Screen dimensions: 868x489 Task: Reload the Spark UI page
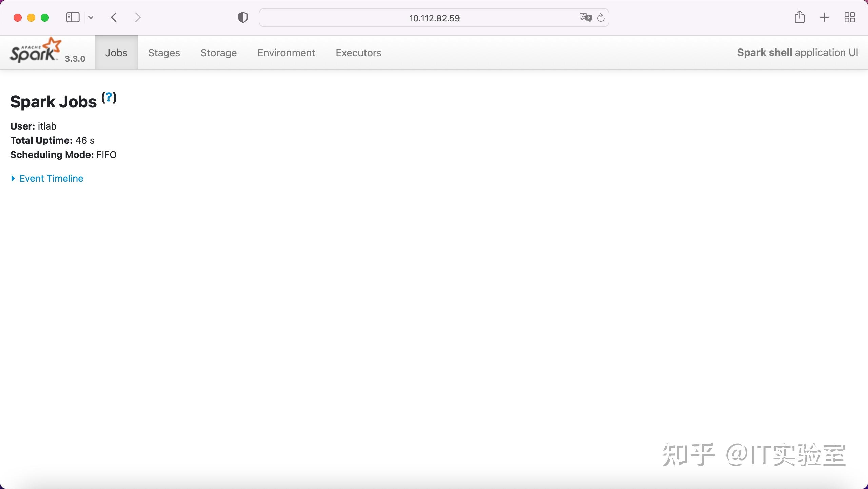point(601,18)
